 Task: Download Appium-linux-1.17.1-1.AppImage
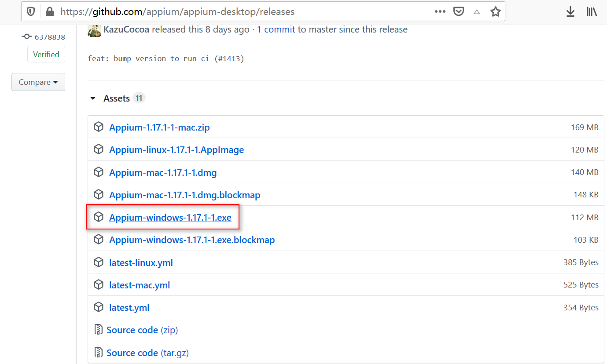[x=177, y=150]
